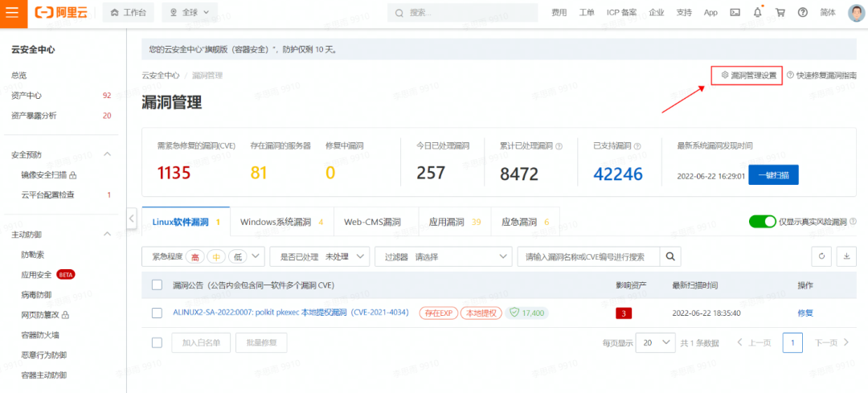Click the search magnifier button in vulnerability filter
The width and height of the screenshot is (868, 393).
670,256
